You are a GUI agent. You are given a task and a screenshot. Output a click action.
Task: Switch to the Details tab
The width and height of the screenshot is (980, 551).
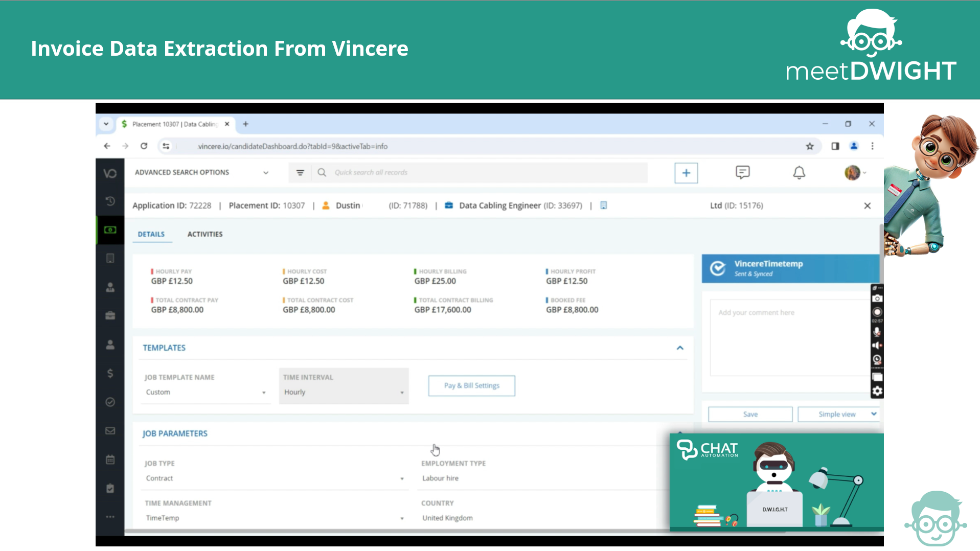[x=151, y=234]
